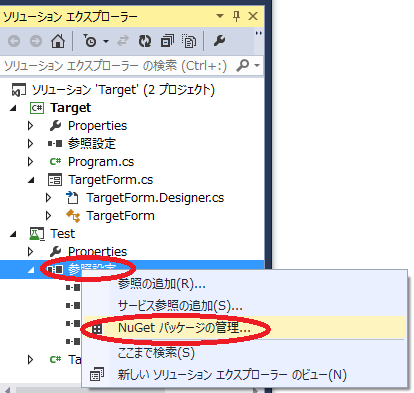Click the C# project icon of Target
Screen dimensions: 414x393
37,108
